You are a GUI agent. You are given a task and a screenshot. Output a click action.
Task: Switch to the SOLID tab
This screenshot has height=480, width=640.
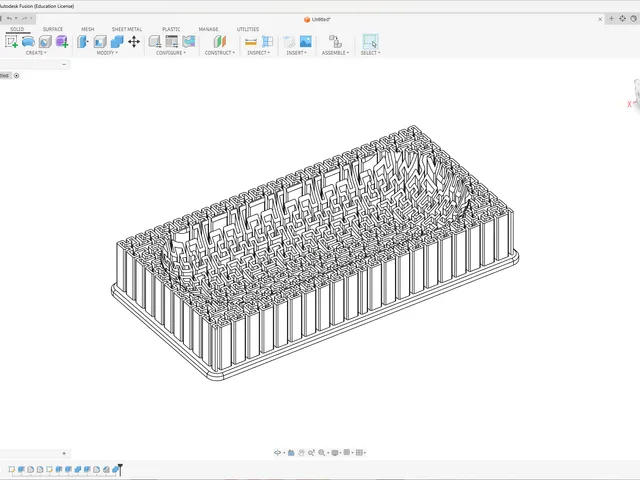pyautogui.click(x=17, y=29)
